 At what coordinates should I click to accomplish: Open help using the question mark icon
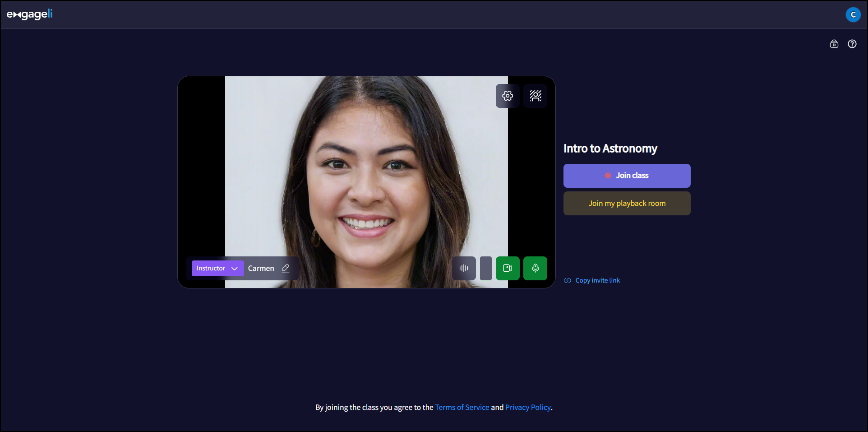[853, 44]
